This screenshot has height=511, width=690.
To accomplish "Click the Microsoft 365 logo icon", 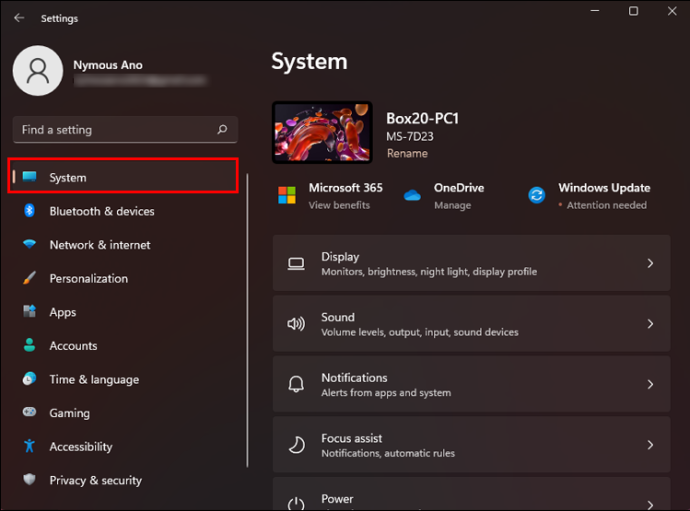I will pyautogui.click(x=287, y=195).
